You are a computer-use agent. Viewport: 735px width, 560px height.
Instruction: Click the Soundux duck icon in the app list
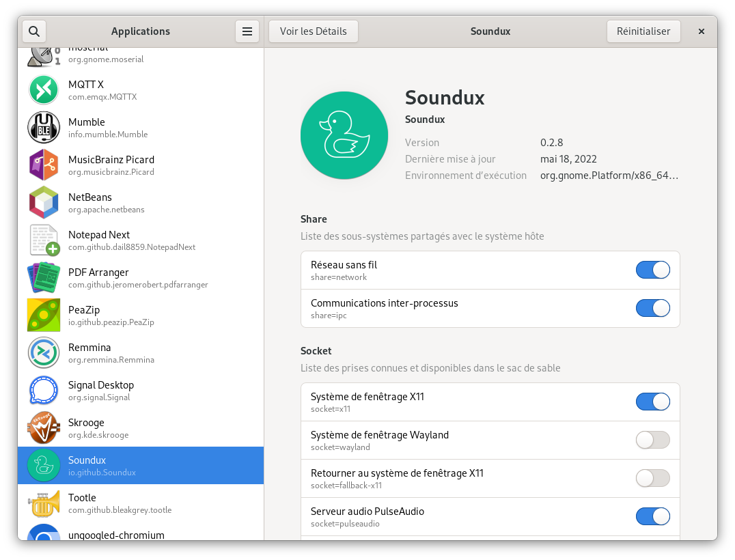44,465
